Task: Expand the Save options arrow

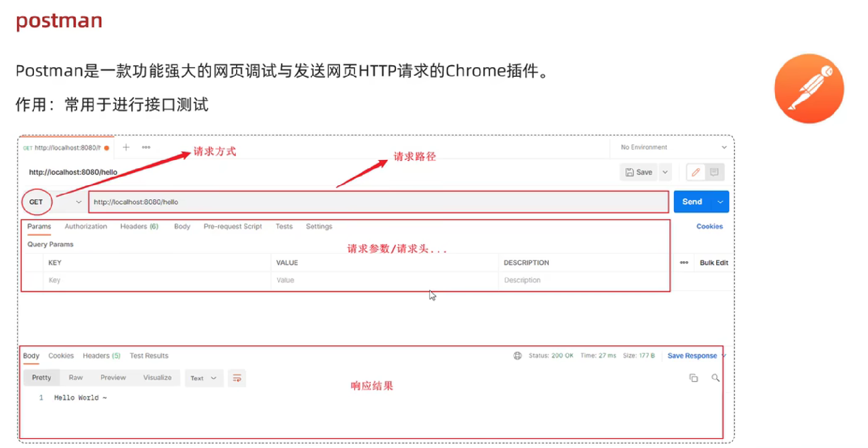Action: point(665,172)
